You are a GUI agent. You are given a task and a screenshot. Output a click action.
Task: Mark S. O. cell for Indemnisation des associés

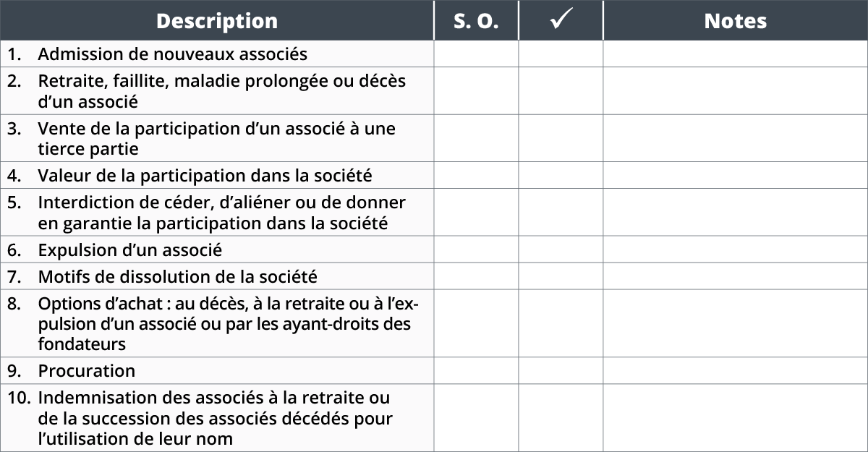click(x=476, y=417)
